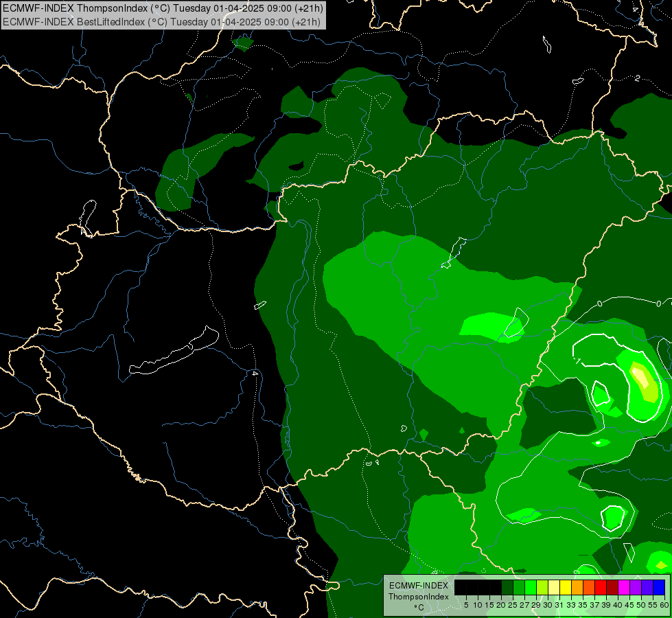
Task: Select the yellow-green 29-30 legend swatch
Action: [542, 587]
